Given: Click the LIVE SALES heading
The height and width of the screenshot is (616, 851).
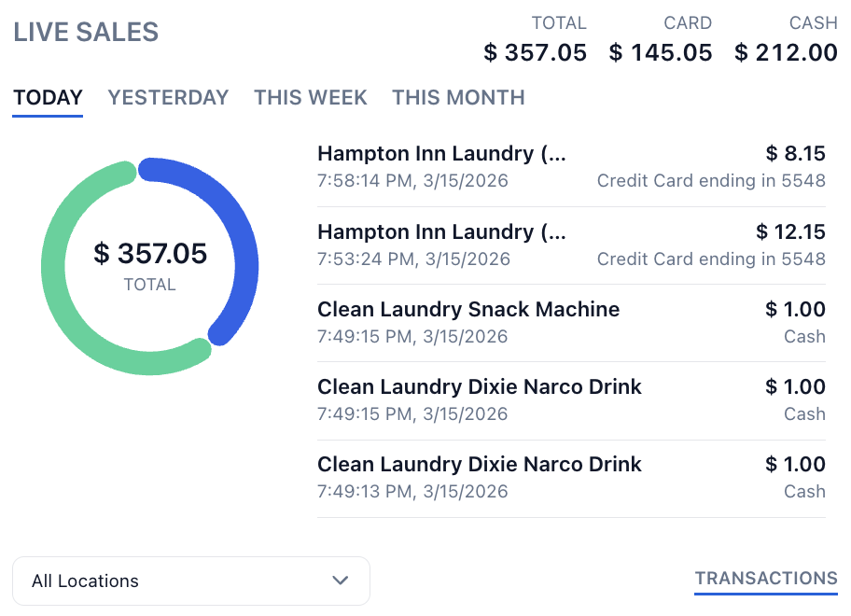Looking at the screenshot, I should [86, 32].
